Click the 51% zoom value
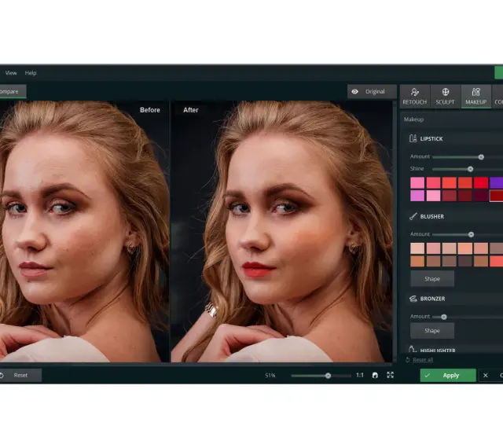The image size is (503, 448). coord(270,376)
